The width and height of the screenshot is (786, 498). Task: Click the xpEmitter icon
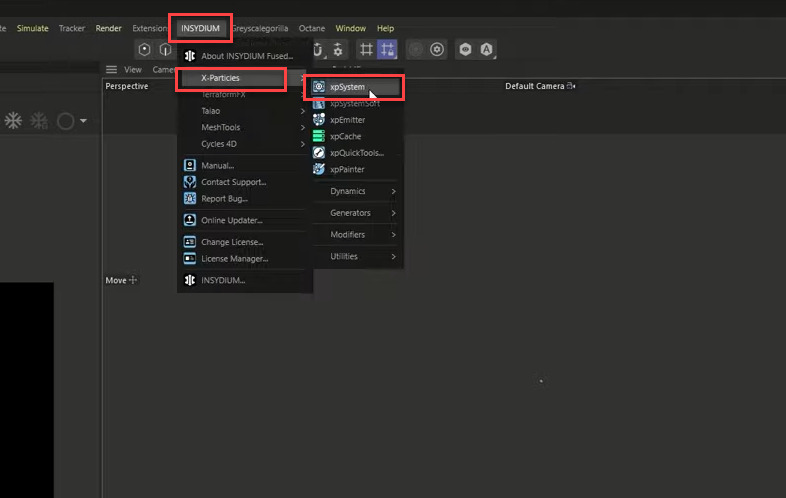(319, 119)
